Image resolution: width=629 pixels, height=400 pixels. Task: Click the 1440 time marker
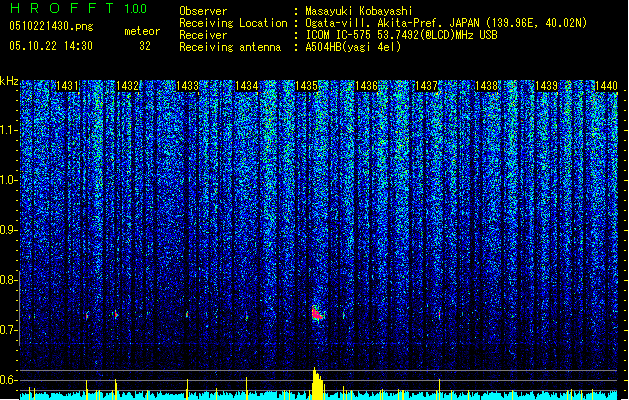[x=606, y=86]
